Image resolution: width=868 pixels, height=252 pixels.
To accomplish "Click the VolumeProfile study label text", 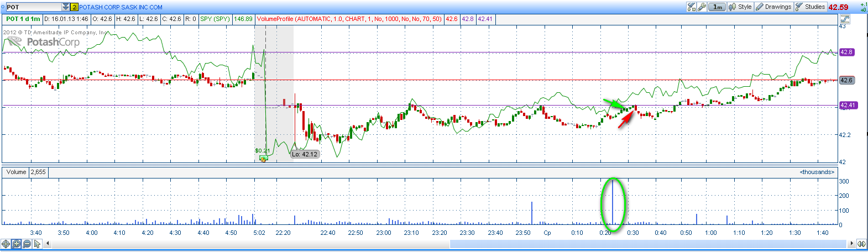I will (349, 19).
